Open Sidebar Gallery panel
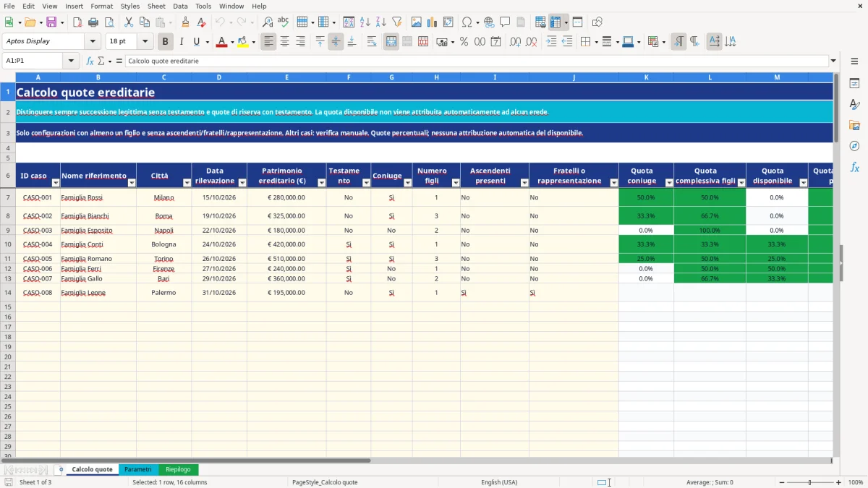 pyautogui.click(x=854, y=126)
